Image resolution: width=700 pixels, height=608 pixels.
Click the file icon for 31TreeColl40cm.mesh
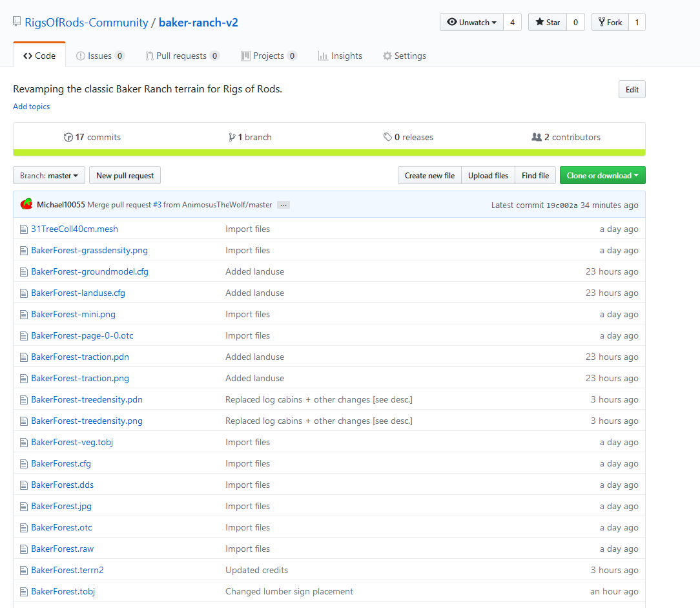point(24,229)
